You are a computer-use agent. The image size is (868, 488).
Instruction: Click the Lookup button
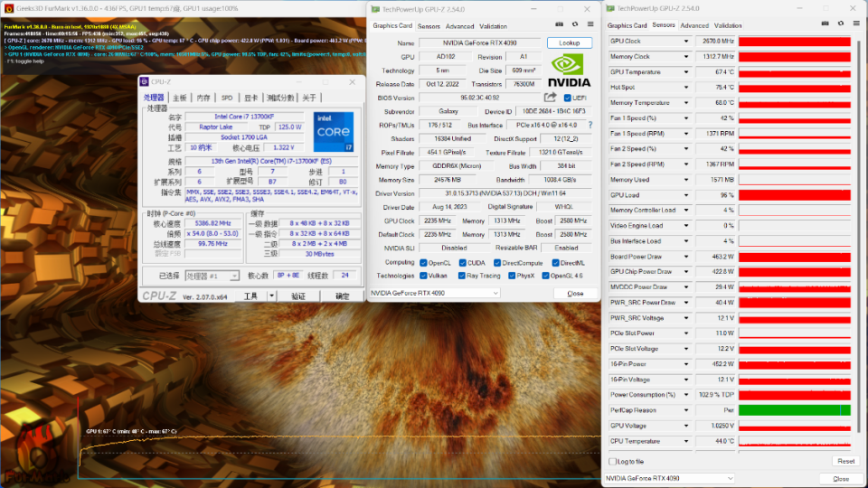click(x=569, y=42)
